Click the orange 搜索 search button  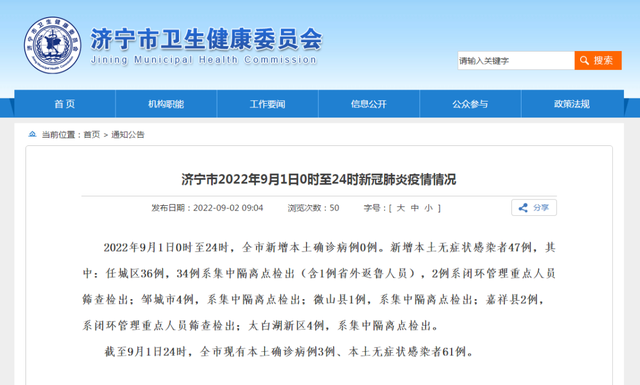tap(598, 60)
